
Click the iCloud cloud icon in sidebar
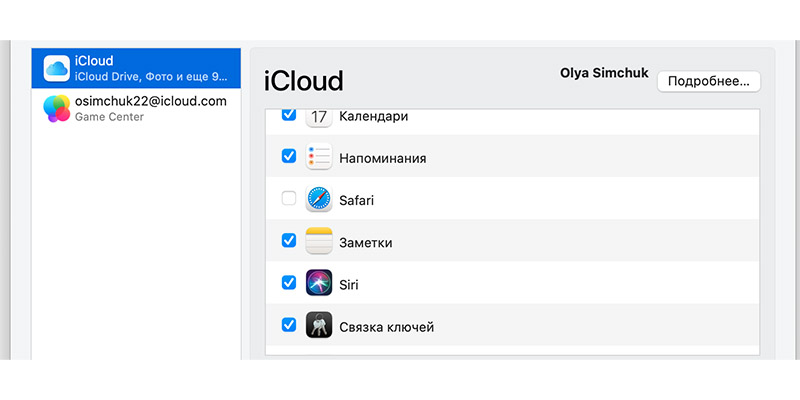[x=57, y=68]
